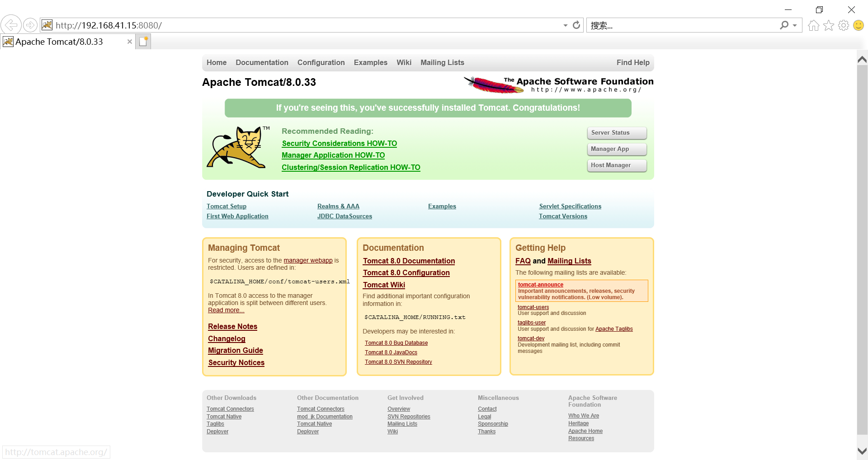Open Mailing Lists in the navigation bar
868x460 pixels.
click(442, 62)
